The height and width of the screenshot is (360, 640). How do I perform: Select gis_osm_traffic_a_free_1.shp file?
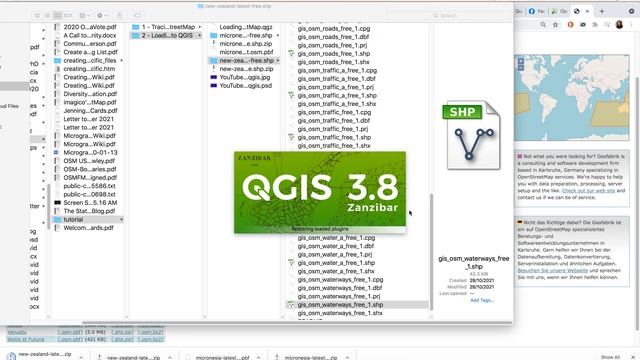pos(337,96)
